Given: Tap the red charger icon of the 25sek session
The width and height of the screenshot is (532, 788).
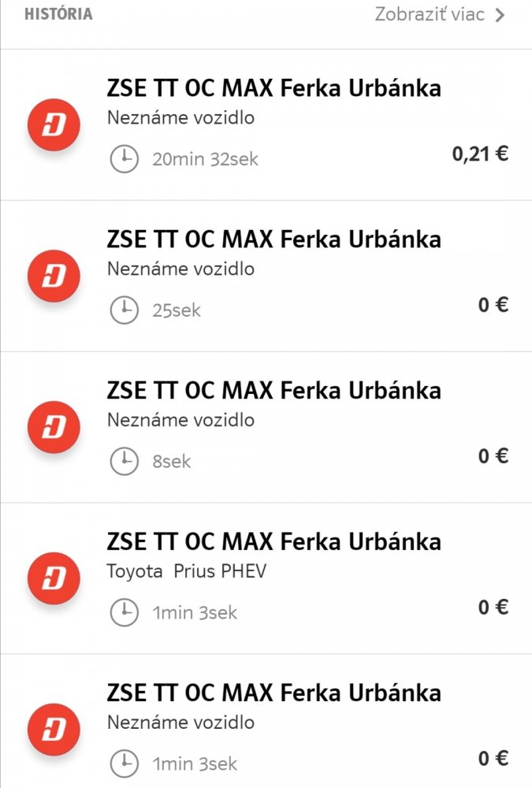Looking at the screenshot, I should point(53,276).
